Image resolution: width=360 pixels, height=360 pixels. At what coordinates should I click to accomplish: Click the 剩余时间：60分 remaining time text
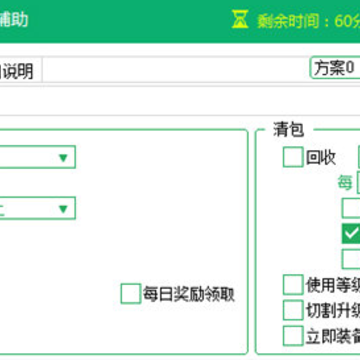pos(308,21)
